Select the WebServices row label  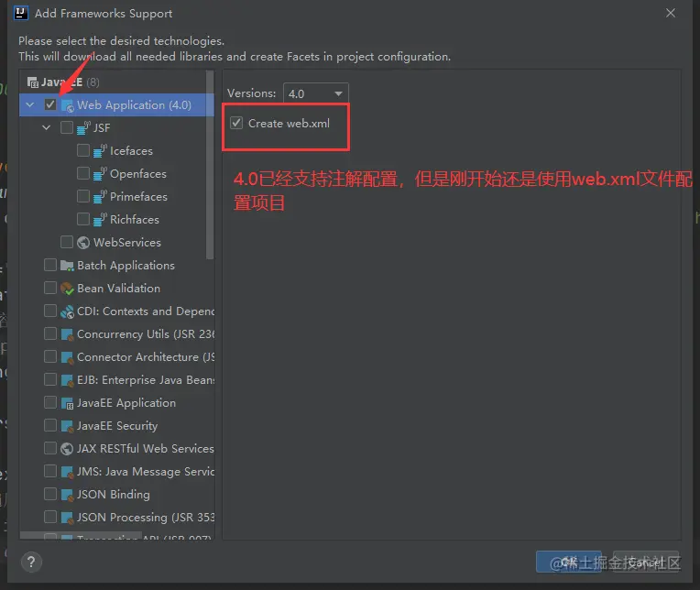tap(127, 243)
